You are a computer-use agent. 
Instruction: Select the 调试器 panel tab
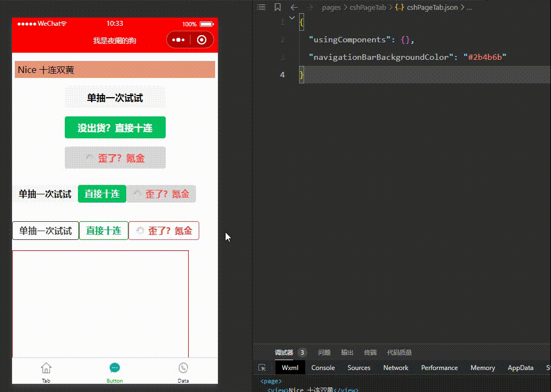coord(284,352)
